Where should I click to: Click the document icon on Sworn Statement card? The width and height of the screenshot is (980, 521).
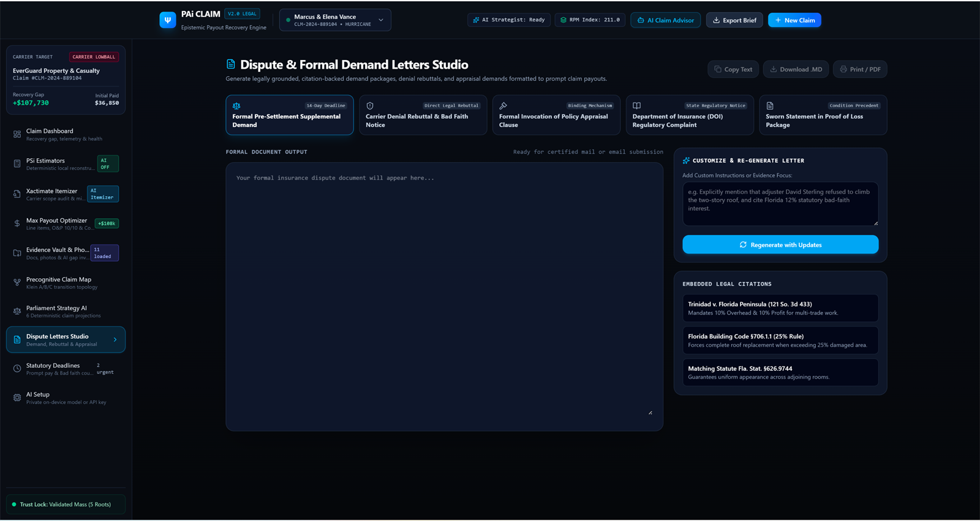[770, 106]
